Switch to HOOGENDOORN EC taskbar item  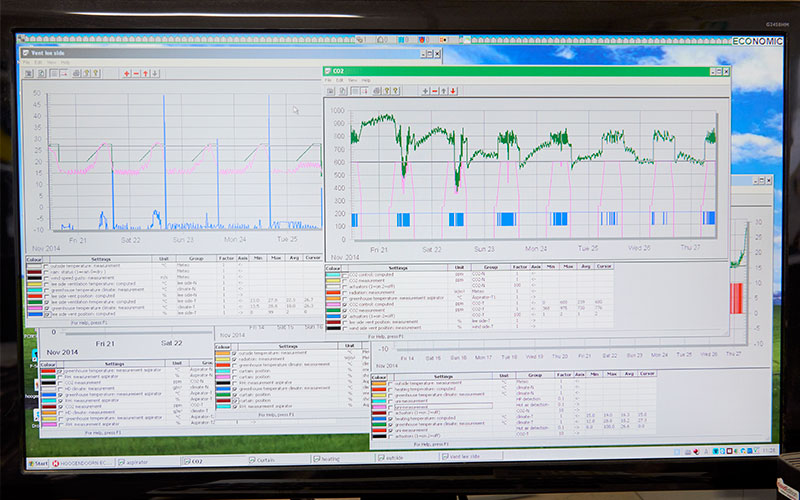tap(82, 463)
